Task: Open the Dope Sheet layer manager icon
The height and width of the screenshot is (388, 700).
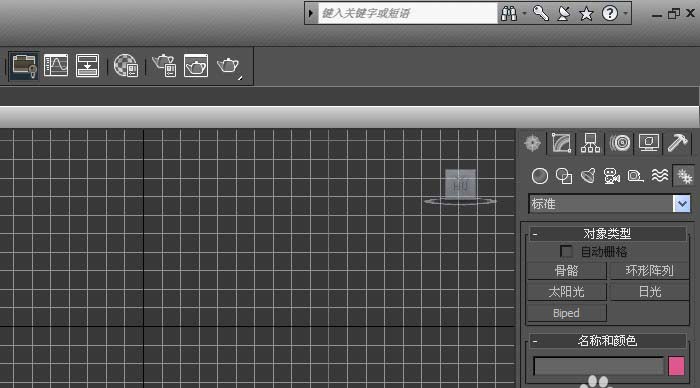Action: pos(88,66)
